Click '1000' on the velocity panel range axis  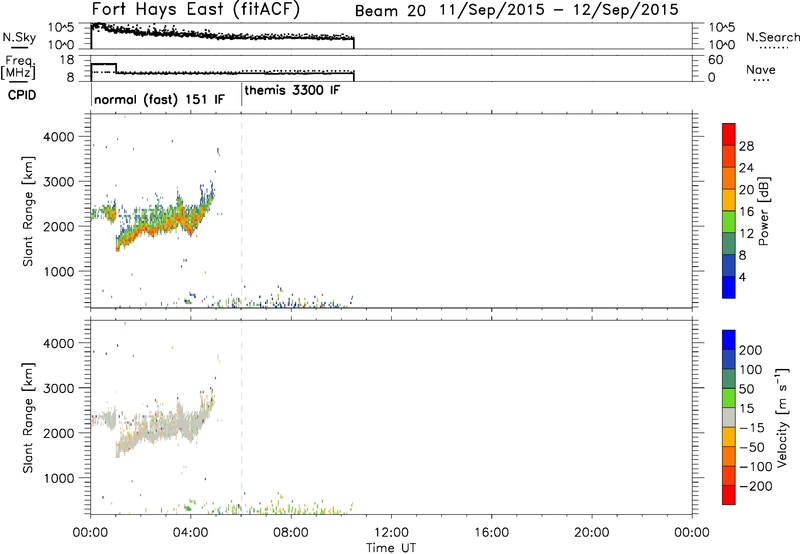pyautogui.click(x=59, y=478)
